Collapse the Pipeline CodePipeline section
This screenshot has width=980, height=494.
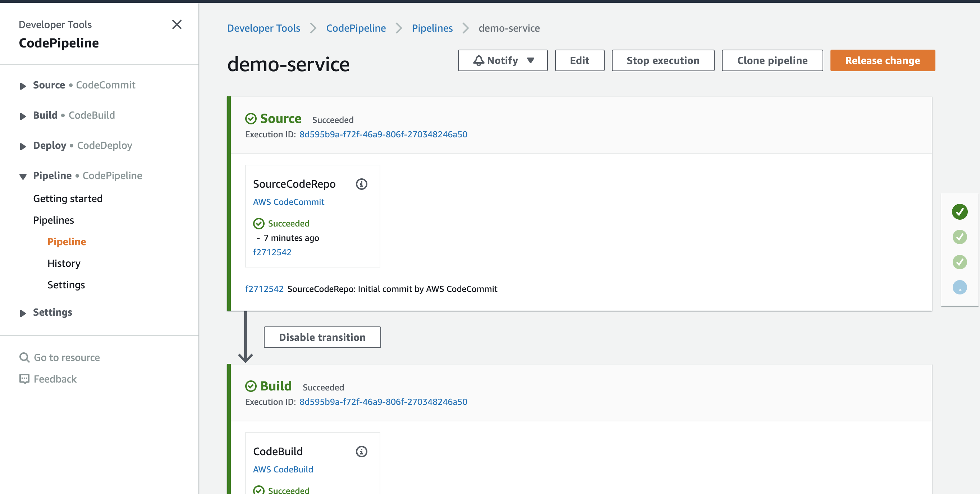[23, 177]
